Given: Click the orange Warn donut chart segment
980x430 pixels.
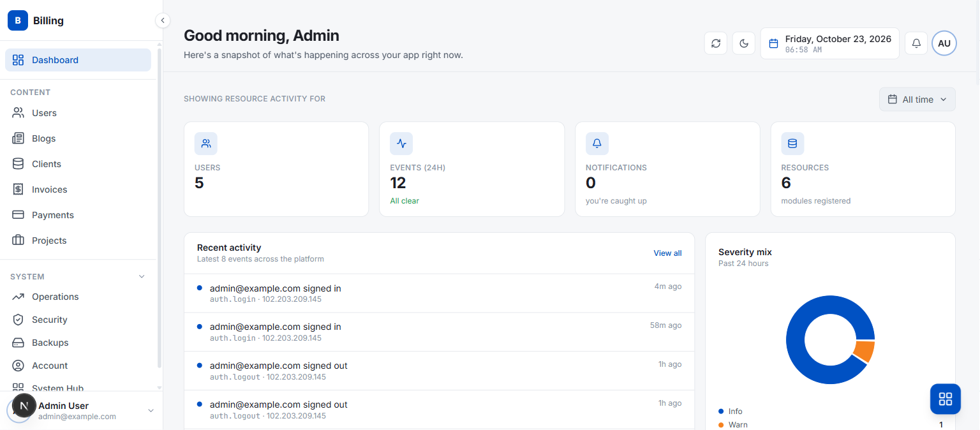Looking at the screenshot, I should pyautogui.click(x=864, y=351).
